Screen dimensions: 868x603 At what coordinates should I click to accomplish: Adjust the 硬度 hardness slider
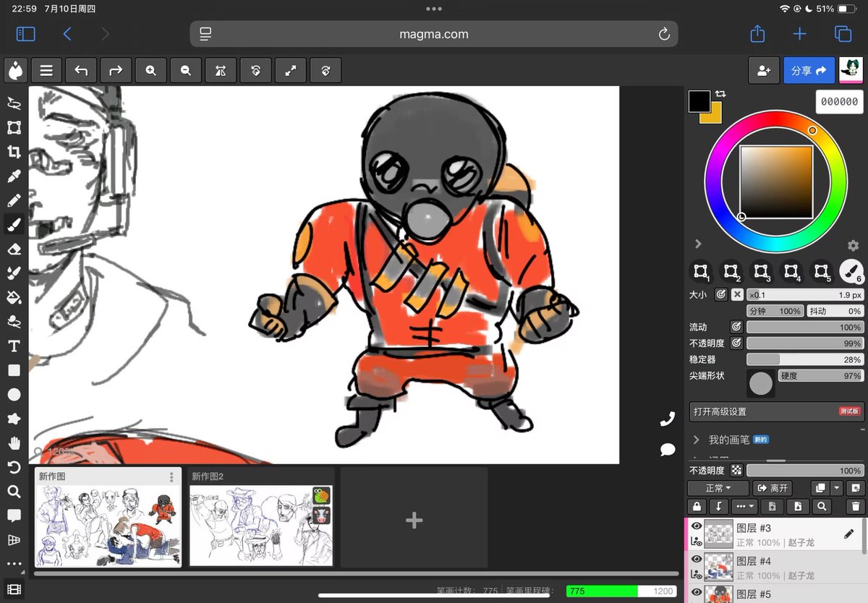tap(821, 376)
